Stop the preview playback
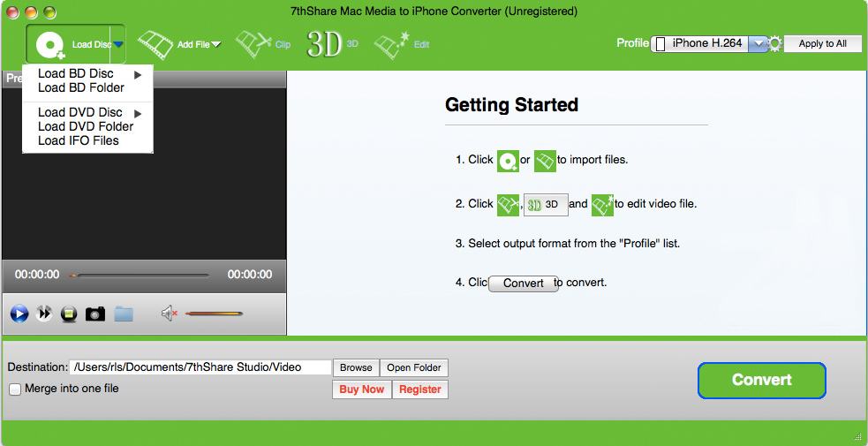868x446 pixels. [69, 314]
